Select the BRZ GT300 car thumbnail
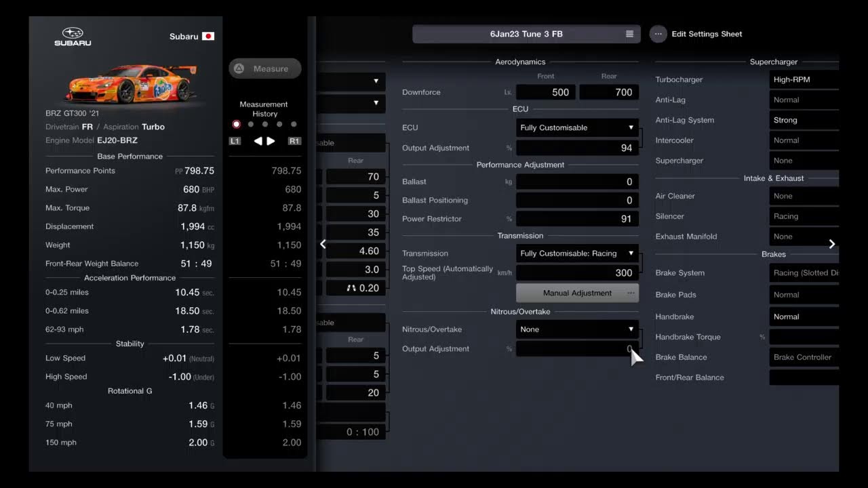 (x=131, y=84)
